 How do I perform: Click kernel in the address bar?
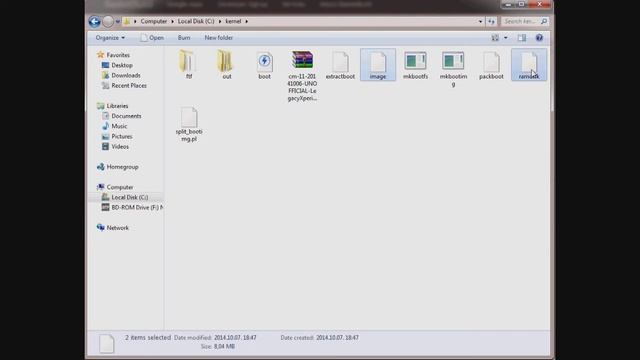(x=233, y=21)
